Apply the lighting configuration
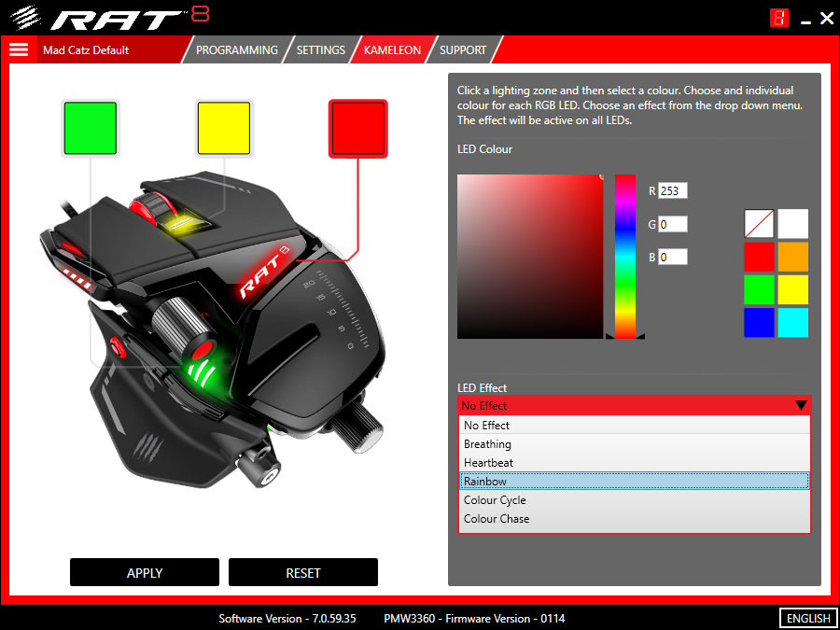This screenshot has width=840, height=630. (144, 572)
